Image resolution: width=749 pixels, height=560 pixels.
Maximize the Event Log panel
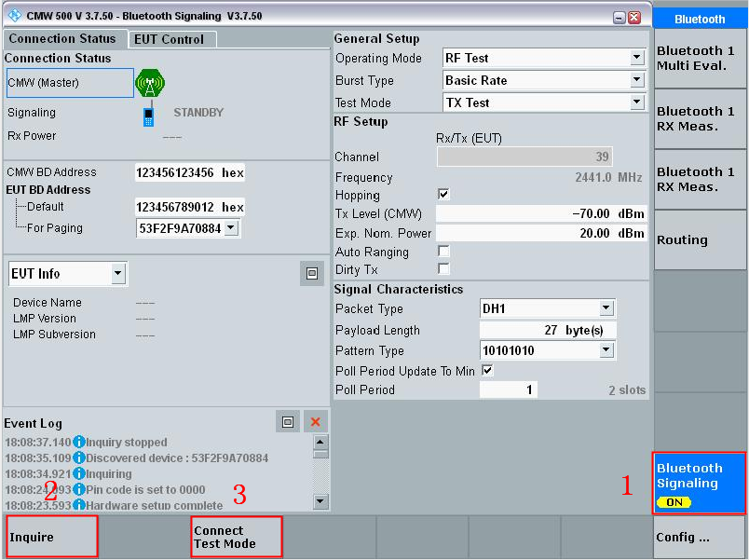(x=288, y=422)
